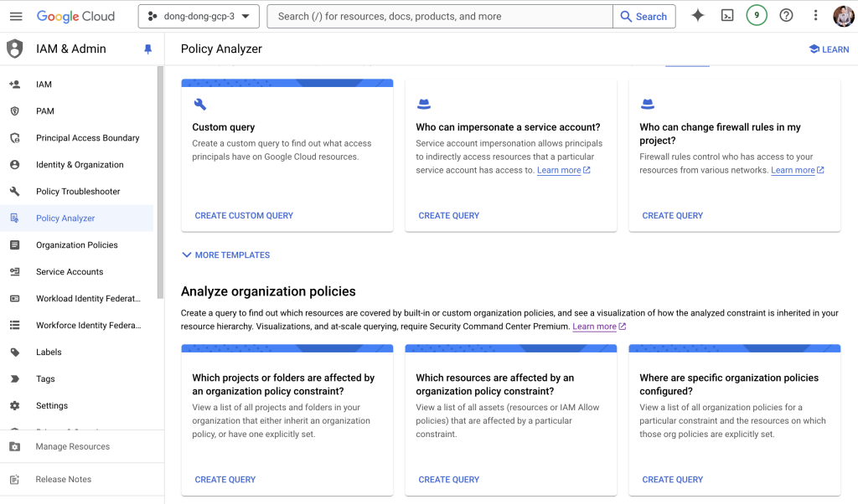This screenshot has width=858, height=504.
Task: Go to Principal Access Boundary
Action: (x=87, y=138)
